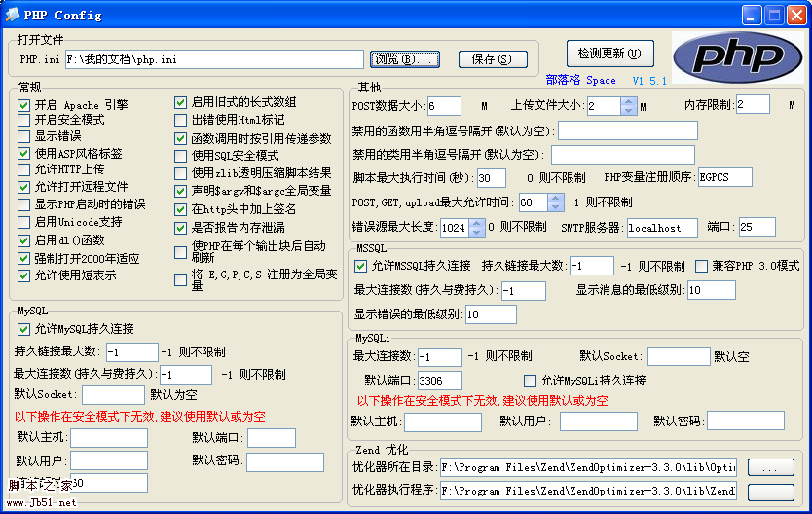Click MySQLi 默认密码 field

click(x=746, y=421)
